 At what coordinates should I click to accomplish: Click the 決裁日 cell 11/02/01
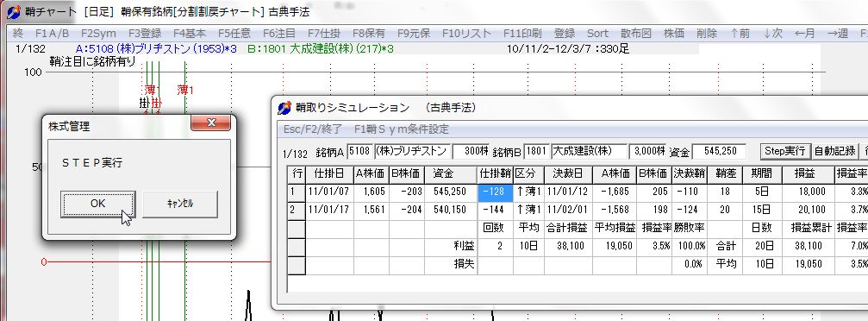(568, 211)
